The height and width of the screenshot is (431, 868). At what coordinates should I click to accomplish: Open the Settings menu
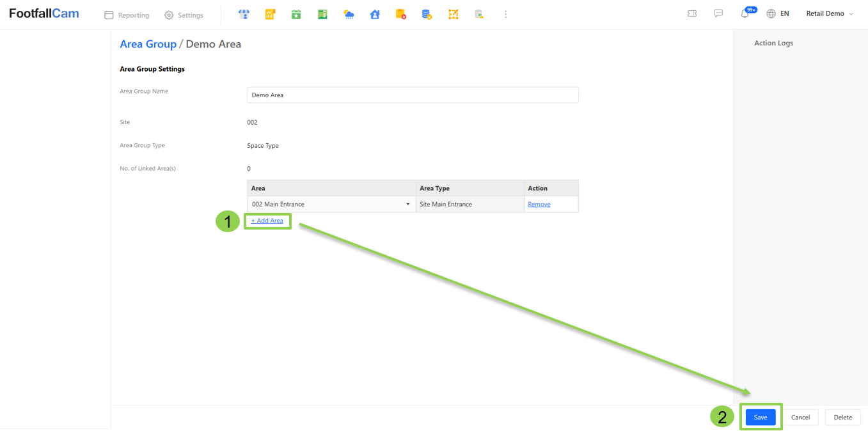[184, 15]
